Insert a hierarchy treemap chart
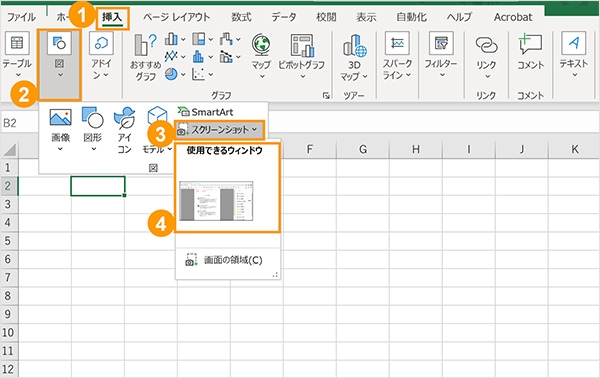The width and height of the screenshot is (600, 378). point(199,39)
